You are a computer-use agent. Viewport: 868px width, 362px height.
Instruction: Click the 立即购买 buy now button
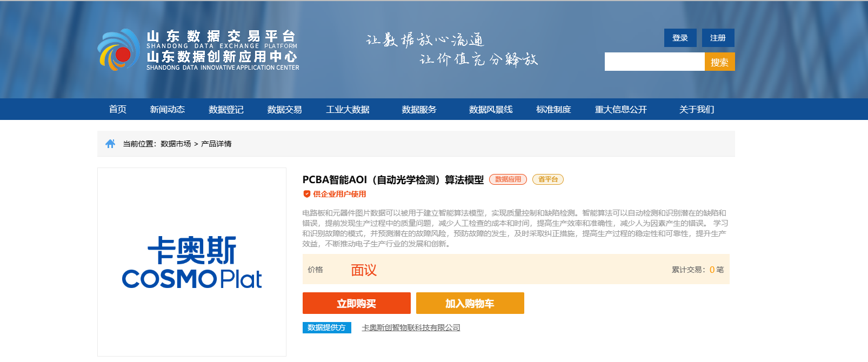[x=357, y=303]
